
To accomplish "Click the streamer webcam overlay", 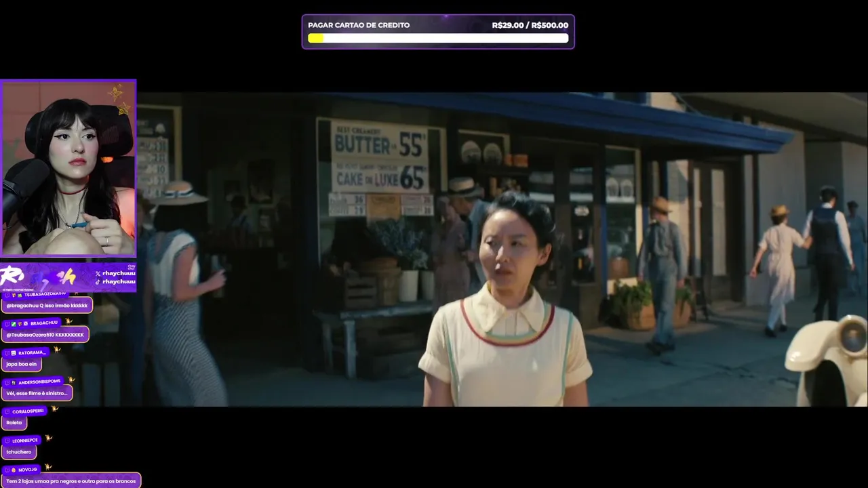I will (x=68, y=167).
